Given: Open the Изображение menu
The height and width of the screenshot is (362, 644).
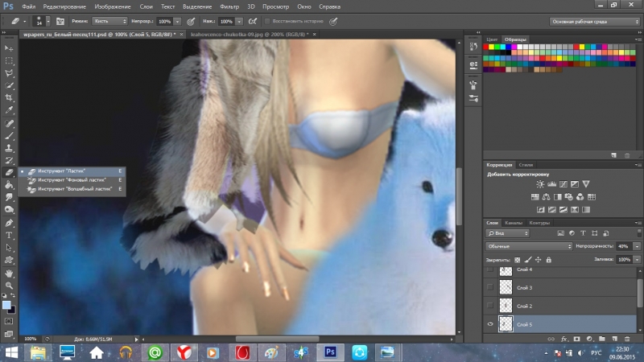Looking at the screenshot, I should 112,6.
